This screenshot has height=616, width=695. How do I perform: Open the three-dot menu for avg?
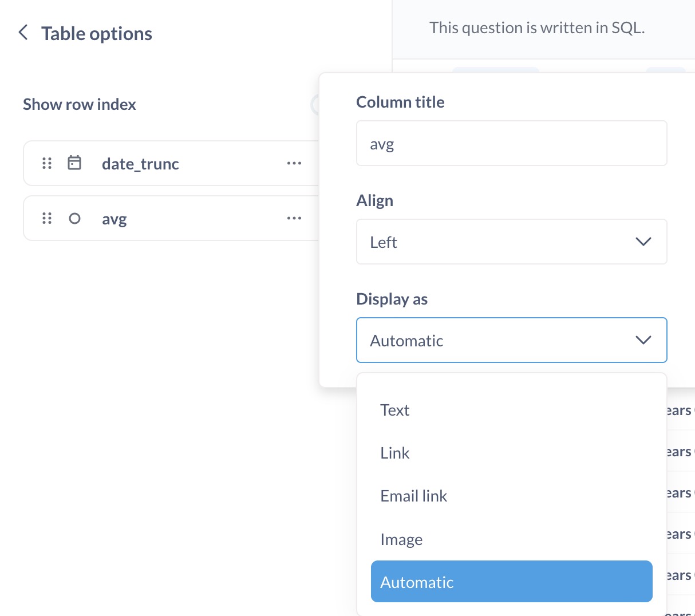[x=294, y=219]
